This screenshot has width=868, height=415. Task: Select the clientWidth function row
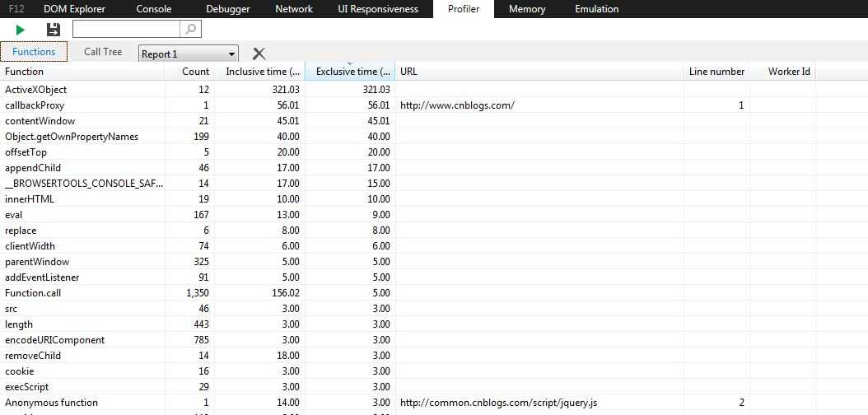click(x=434, y=245)
